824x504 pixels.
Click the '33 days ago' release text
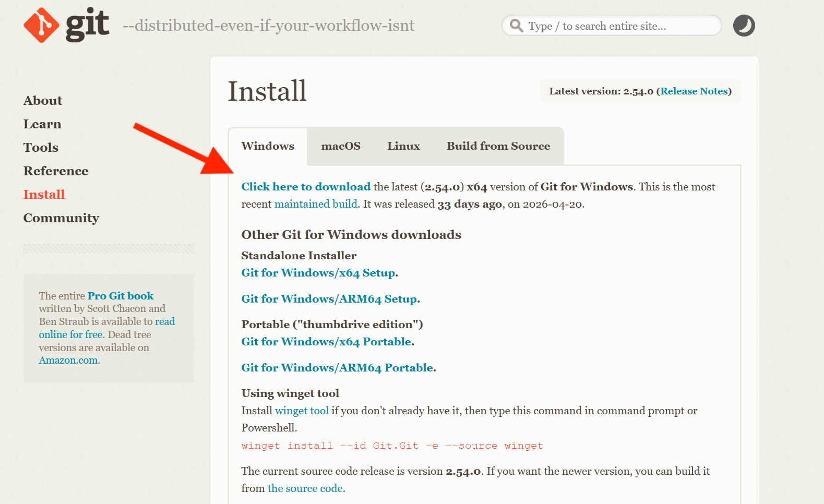click(x=470, y=204)
